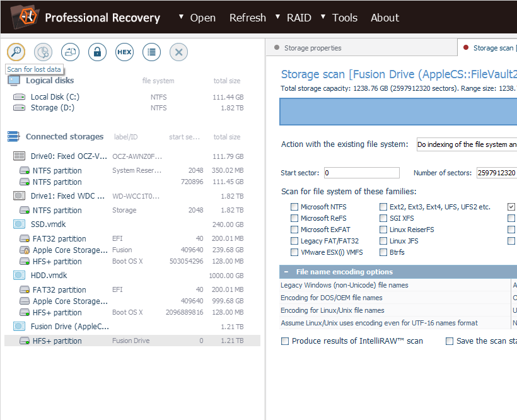Click Refresh in the top menu

click(x=248, y=18)
